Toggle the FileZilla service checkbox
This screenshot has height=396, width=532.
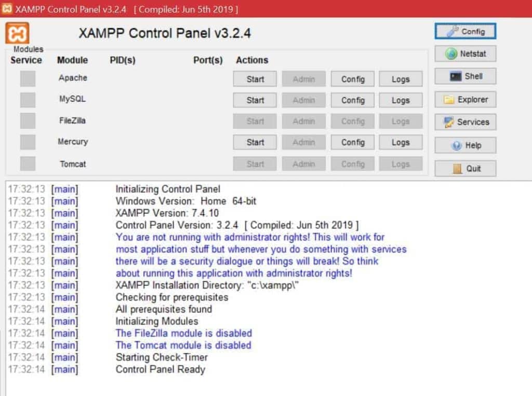(28, 121)
